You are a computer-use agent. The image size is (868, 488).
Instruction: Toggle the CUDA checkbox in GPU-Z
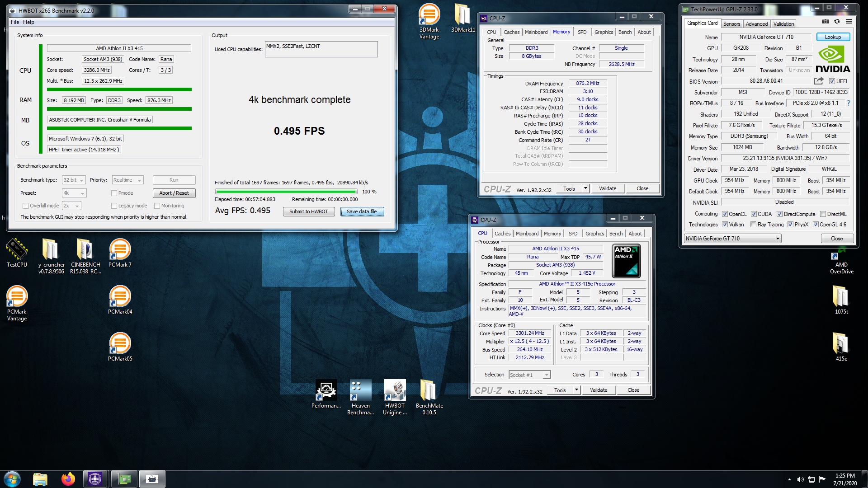pos(754,214)
